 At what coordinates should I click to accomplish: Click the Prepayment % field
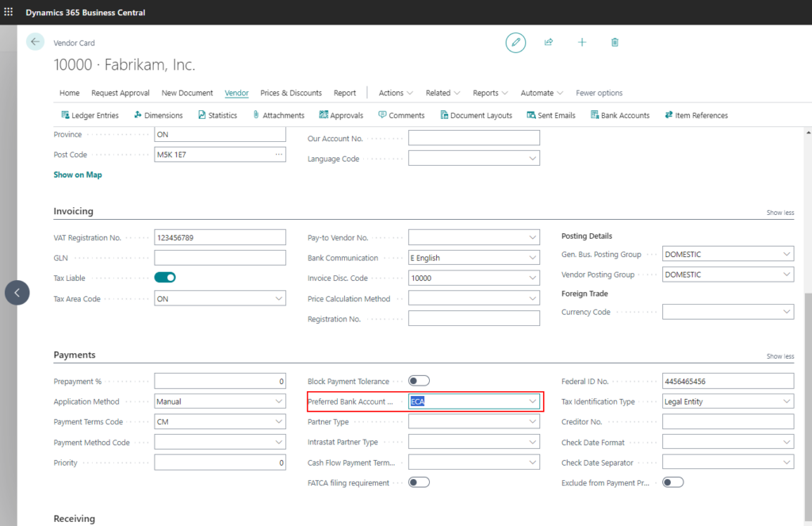[x=220, y=381]
